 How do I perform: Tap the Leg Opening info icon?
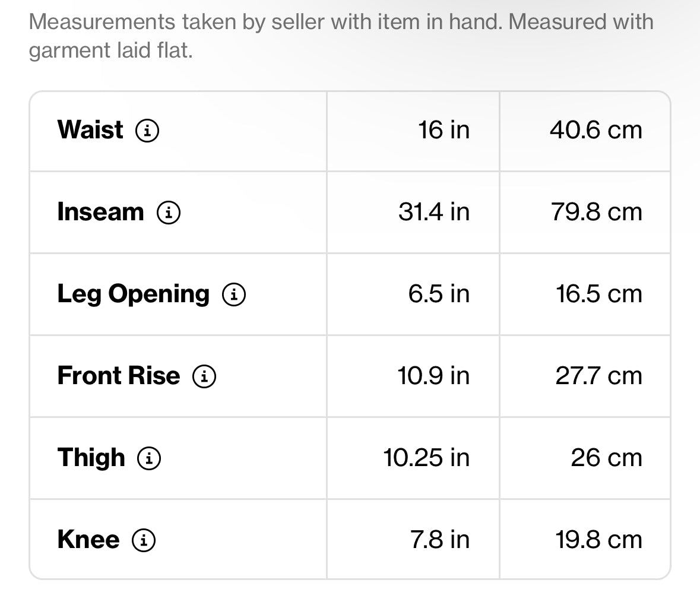tap(234, 294)
